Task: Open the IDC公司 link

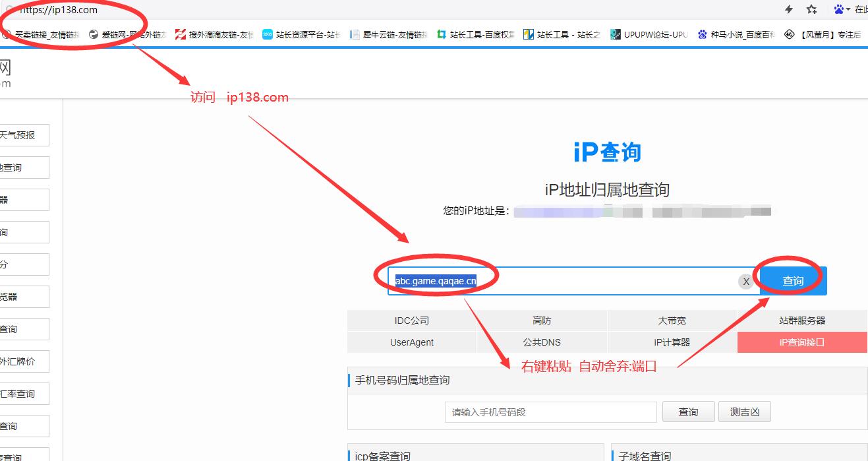Action: (x=412, y=321)
